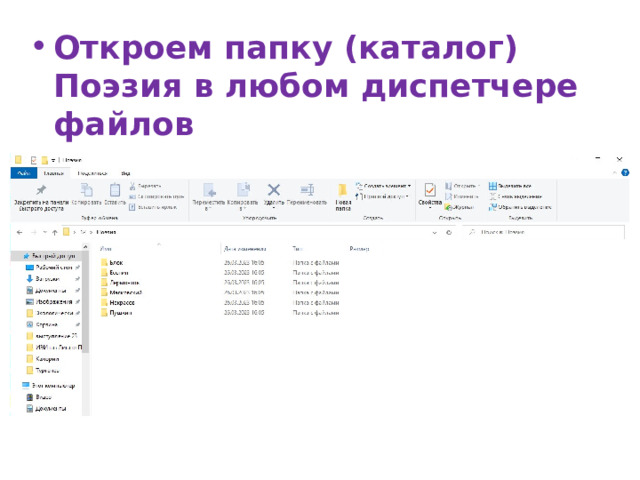The width and height of the screenshot is (640, 480).
Task: Click the clipboard Копировать button in ribbon
Action: [86, 194]
